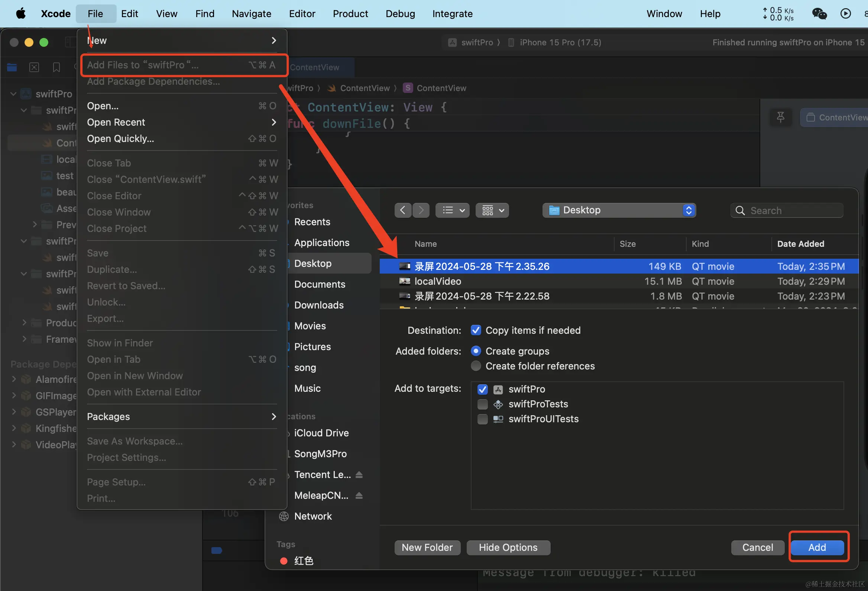
Task: Open the bookmark navigator icon
Action: pos(56,67)
